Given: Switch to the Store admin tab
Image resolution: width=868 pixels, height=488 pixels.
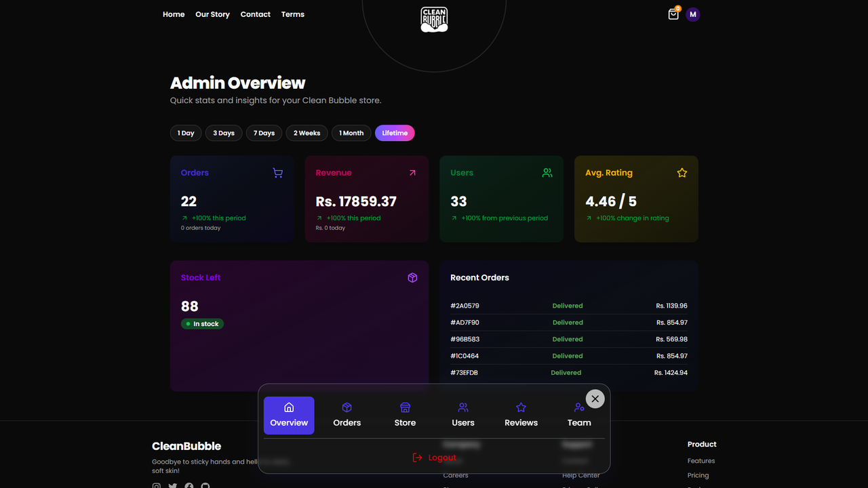Looking at the screenshot, I should tap(405, 415).
